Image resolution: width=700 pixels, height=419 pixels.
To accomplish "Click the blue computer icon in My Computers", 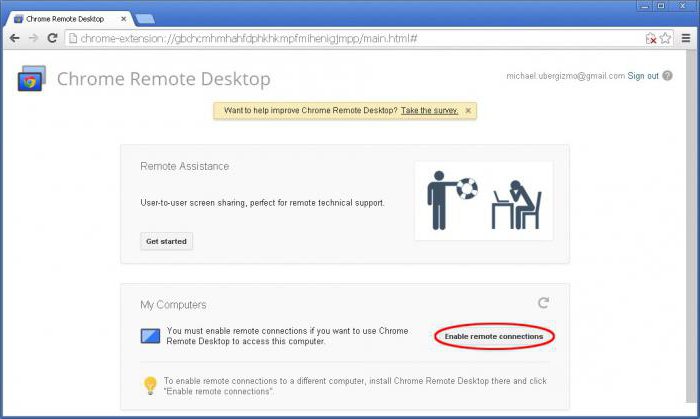I will tap(150, 336).
